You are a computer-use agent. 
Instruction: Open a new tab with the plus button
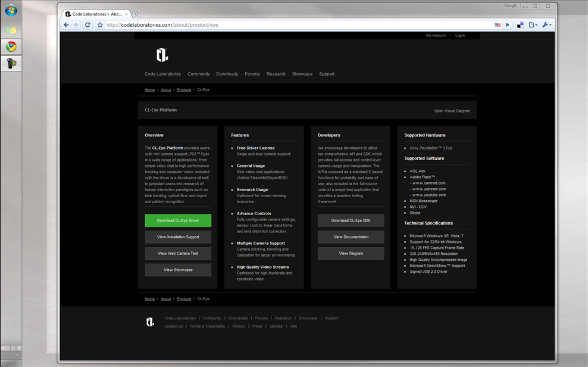click(136, 14)
